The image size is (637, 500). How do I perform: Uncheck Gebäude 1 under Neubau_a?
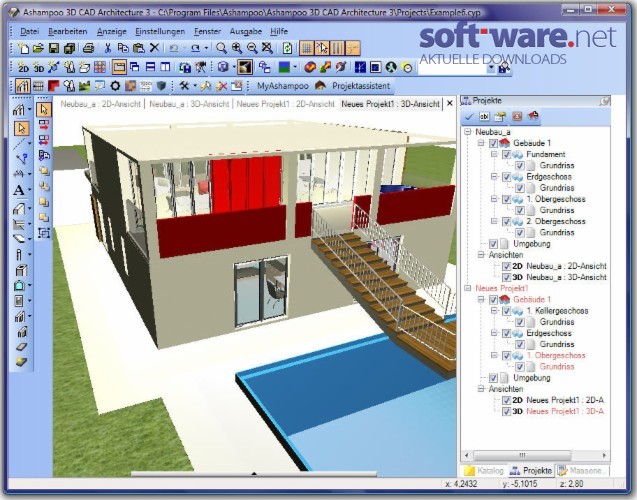[493, 143]
